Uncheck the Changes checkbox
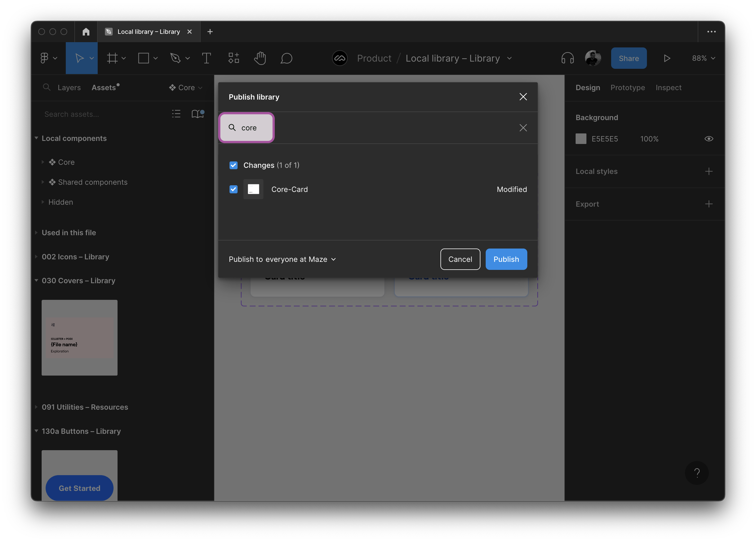Viewport: 756px width, 542px height. [x=233, y=165]
